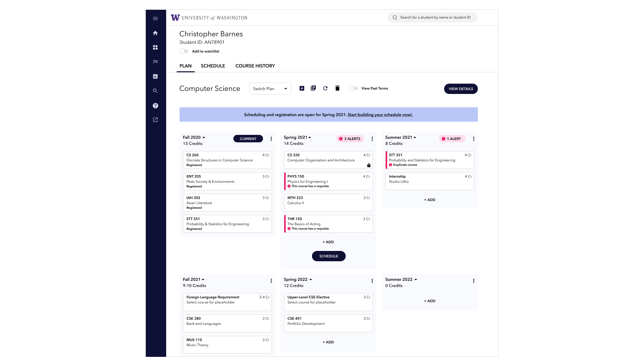The image size is (644, 357).
Task: Expand the Spring 2021 term dropdown arrow
Action: click(310, 137)
